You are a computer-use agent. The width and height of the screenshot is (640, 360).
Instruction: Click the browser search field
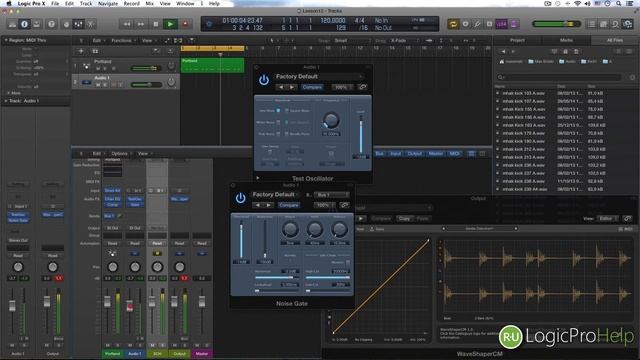[559, 77]
